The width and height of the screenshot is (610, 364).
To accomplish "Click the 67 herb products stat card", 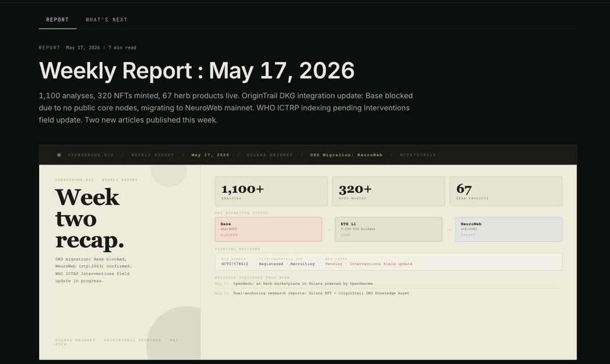I will coord(506,191).
